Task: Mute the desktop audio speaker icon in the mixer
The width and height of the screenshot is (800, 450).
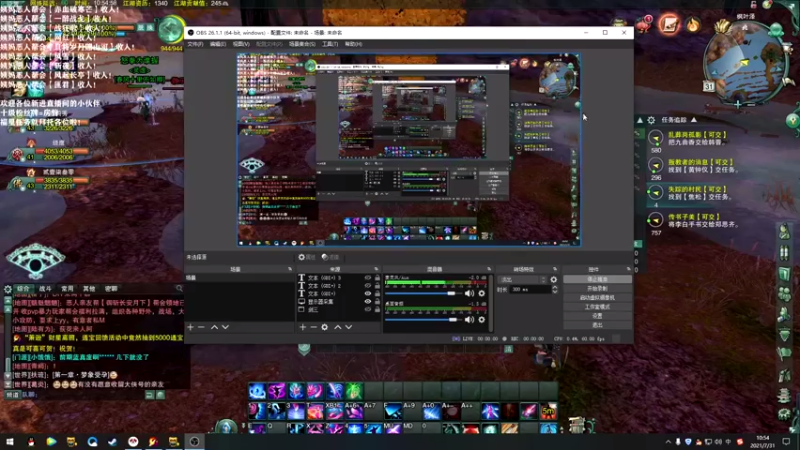Action: pos(469,320)
